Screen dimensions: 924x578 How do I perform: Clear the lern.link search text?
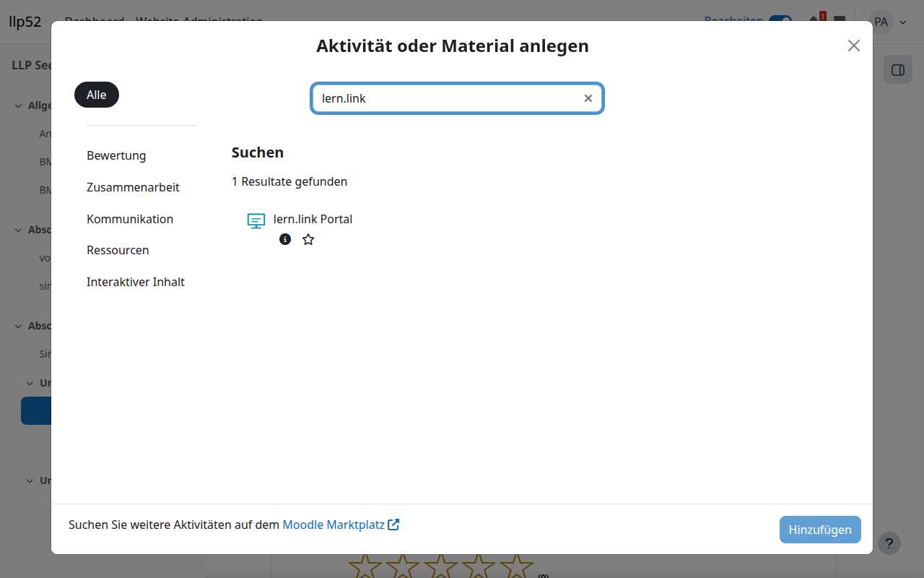click(x=588, y=98)
